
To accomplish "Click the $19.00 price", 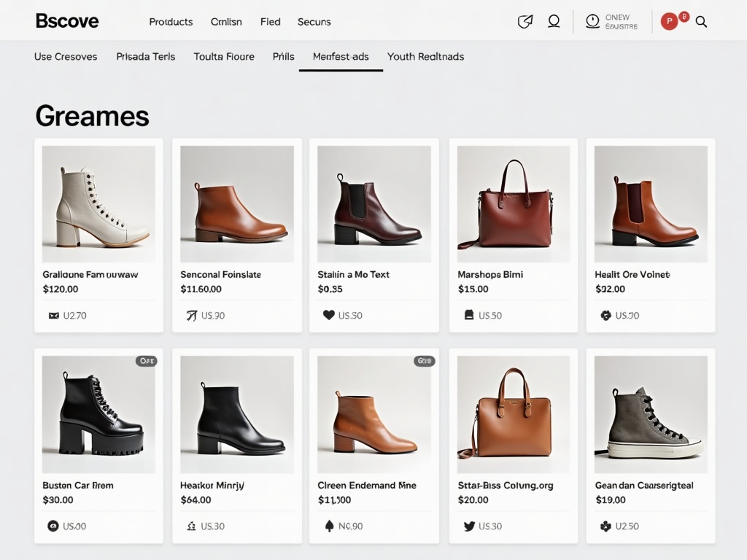I will pos(611,500).
